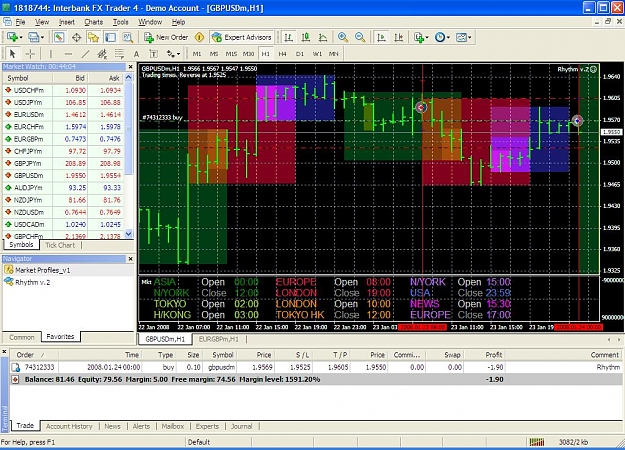Click the connection status bars indicator

537,442
